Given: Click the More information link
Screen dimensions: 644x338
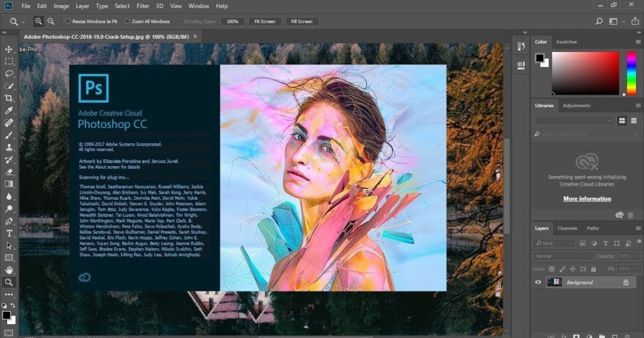Looking at the screenshot, I should click(x=587, y=198).
